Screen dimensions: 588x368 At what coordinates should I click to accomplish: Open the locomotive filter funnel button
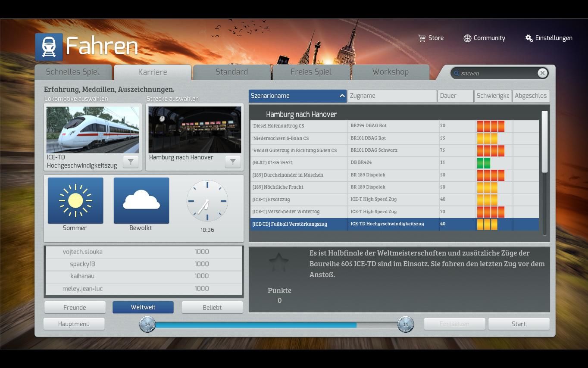(131, 162)
